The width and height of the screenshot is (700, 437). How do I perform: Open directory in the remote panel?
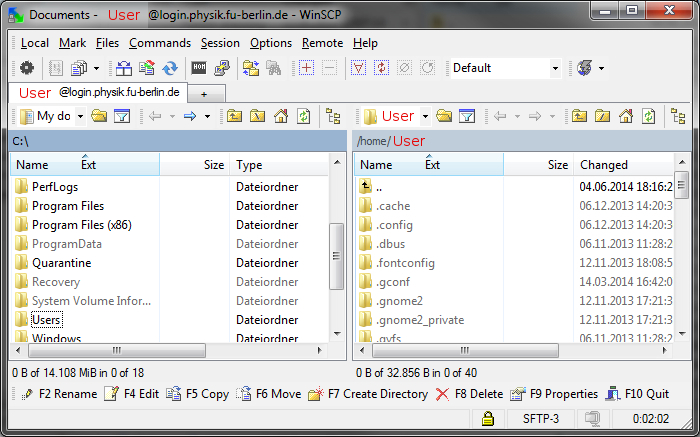point(444,117)
